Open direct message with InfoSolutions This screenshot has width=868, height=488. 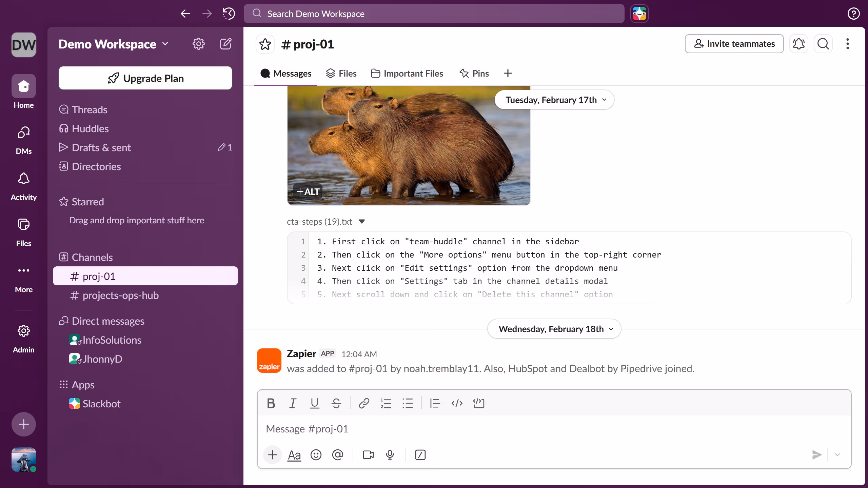[145, 340]
